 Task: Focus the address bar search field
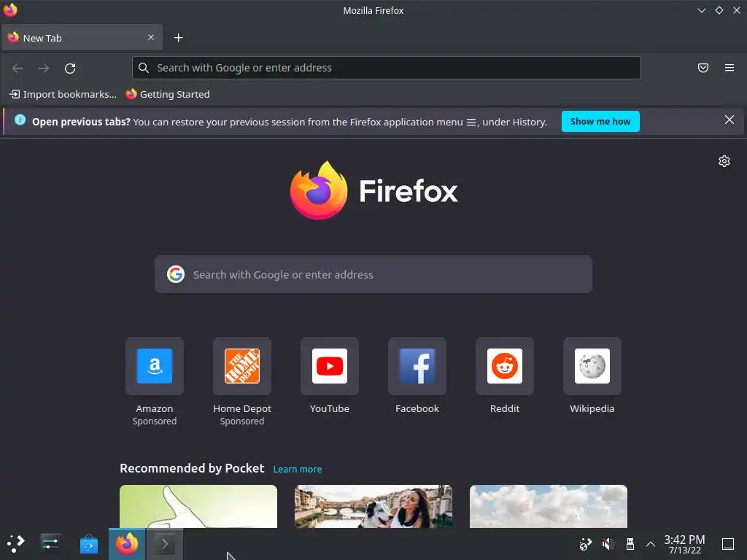tap(387, 68)
